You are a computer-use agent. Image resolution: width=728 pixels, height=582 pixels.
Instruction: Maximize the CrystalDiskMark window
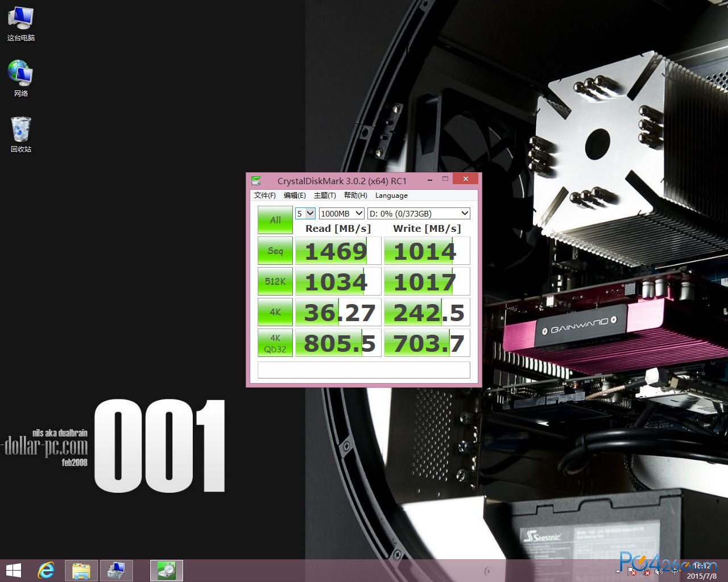click(x=445, y=179)
